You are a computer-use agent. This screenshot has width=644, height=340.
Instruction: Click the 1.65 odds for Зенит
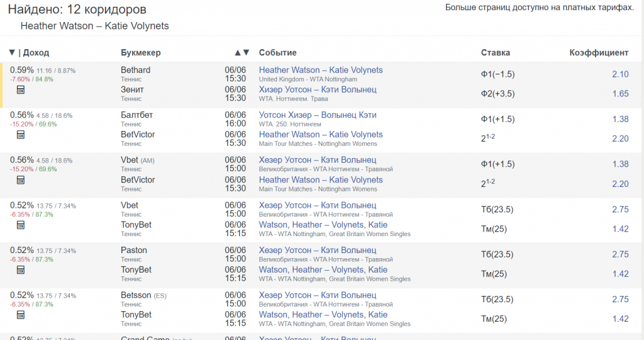point(620,94)
